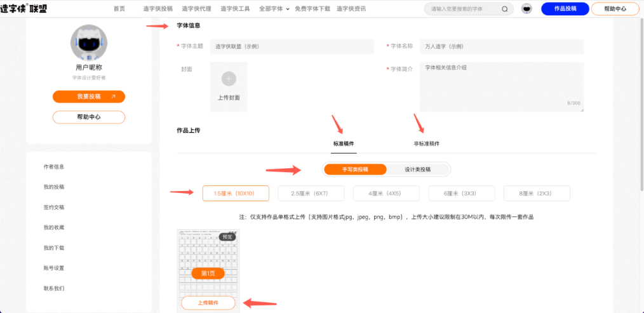Screen dimensions: 644x313
Task: Switch to the 非标准稿件 tab
Action: tap(426, 143)
